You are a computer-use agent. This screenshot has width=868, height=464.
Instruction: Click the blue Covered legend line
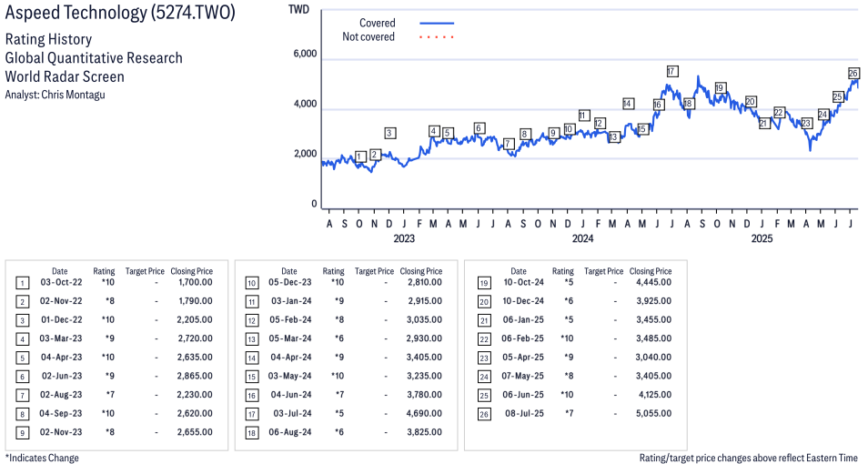(x=437, y=24)
